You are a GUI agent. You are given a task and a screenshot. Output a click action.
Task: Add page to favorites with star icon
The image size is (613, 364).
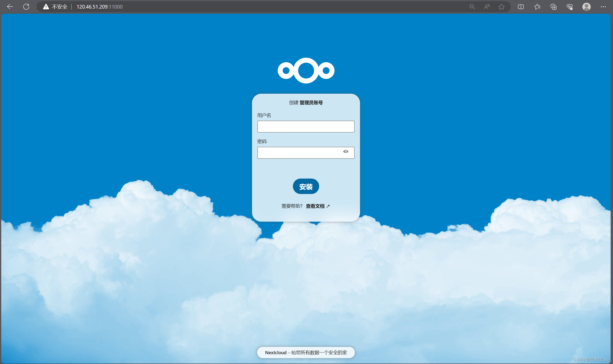click(x=502, y=7)
